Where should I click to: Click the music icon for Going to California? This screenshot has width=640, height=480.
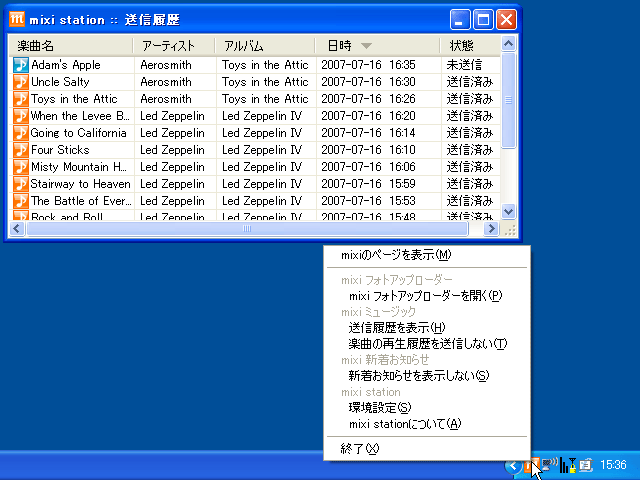[x=21, y=133]
